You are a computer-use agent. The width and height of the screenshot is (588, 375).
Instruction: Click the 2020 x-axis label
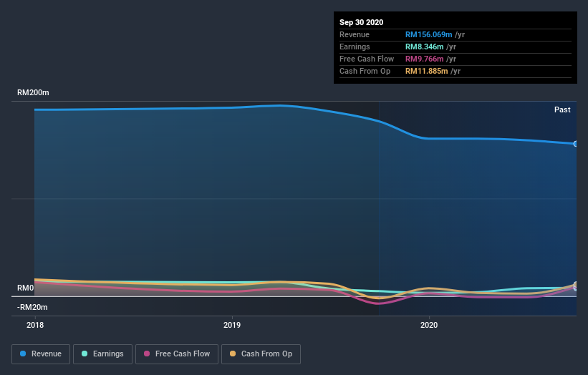pyautogui.click(x=429, y=325)
